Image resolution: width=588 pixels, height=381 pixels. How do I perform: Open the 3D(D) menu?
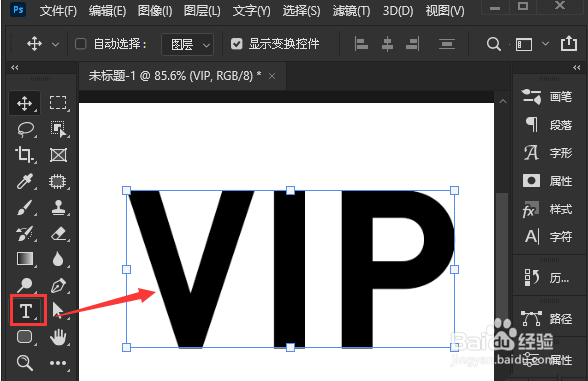(x=398, y=10)
